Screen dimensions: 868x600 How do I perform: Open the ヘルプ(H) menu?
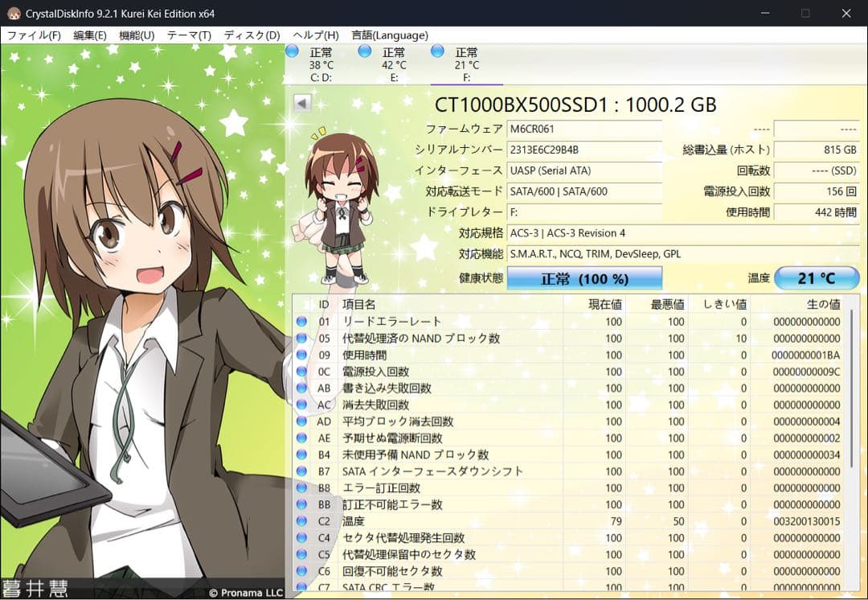[316, 35]
